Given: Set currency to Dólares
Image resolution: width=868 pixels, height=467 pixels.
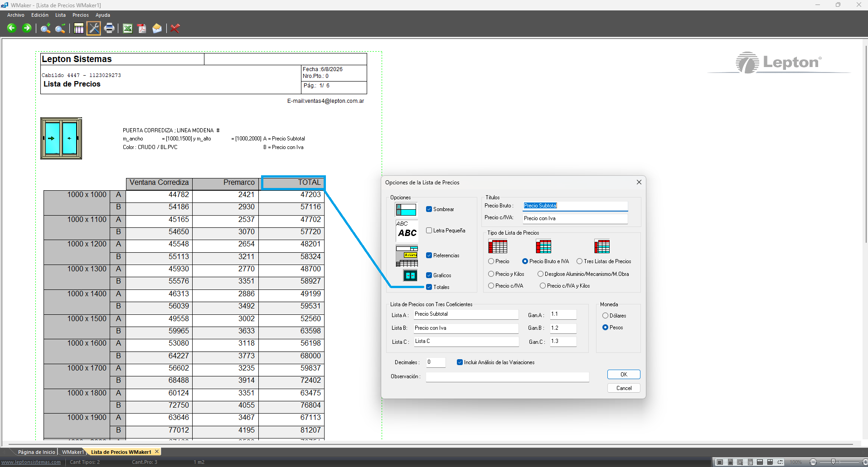Looking at the screenshot, I should click(605, 316).
